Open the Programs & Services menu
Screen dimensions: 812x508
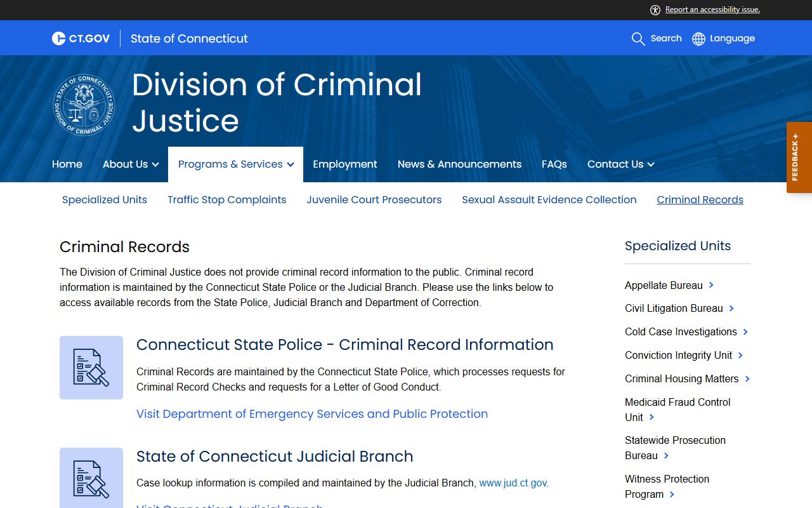pos(230,164)
